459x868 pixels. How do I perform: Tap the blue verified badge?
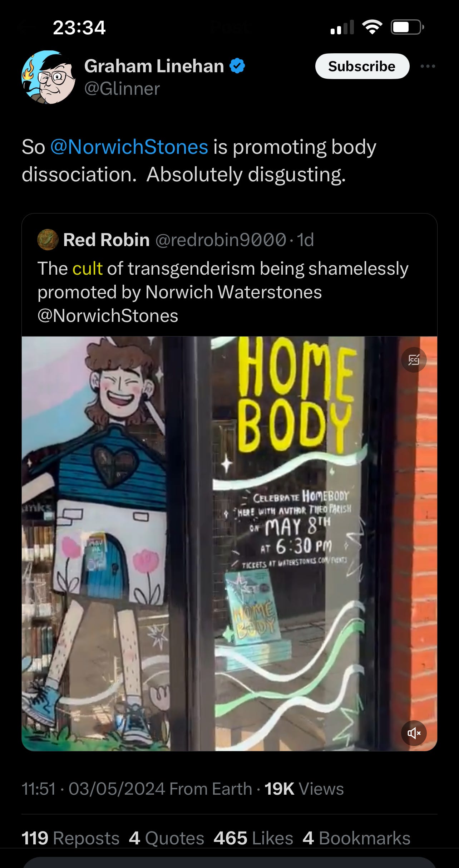[237, 66]
